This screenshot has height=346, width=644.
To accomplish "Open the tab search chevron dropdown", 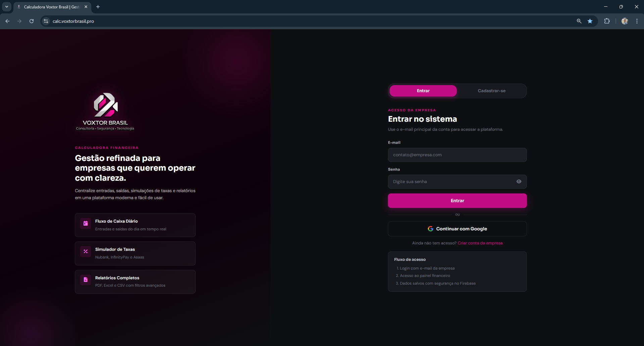I will click(7, 7).
